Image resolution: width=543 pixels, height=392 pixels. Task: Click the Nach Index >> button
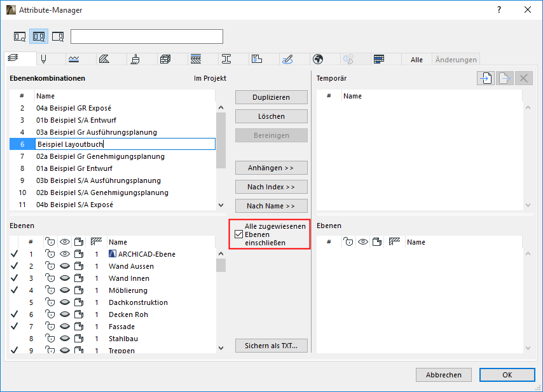tap(271, 187)
